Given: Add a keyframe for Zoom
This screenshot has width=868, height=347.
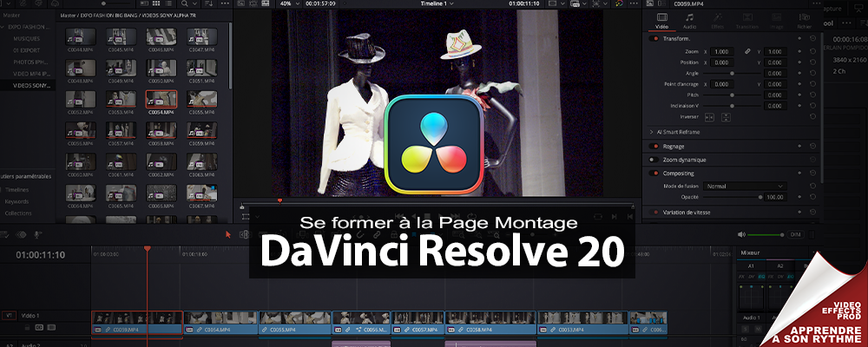Looking at the screenshot, I should pos(799,51).
